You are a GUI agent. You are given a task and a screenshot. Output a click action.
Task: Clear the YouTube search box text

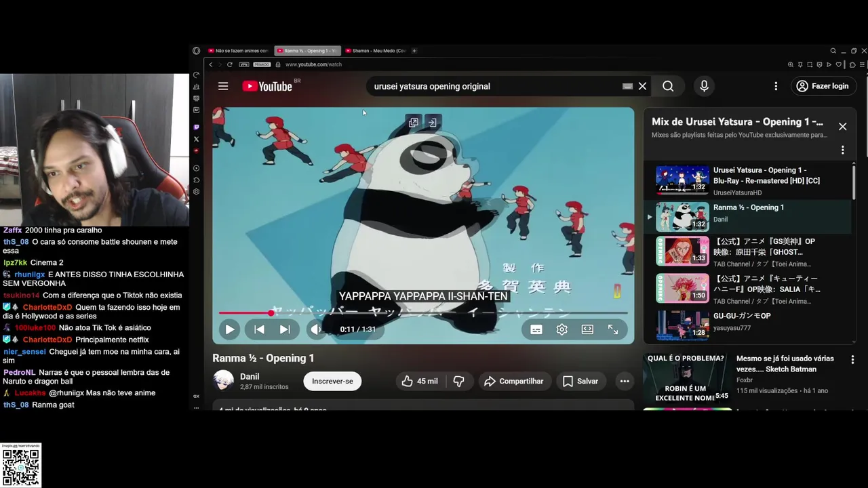[x=642, y=86]
